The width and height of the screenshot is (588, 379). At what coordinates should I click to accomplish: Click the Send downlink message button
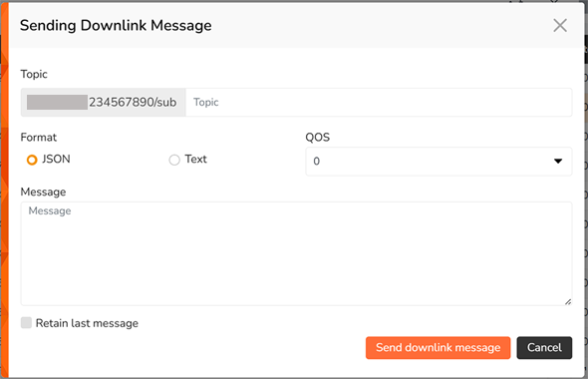coord(438,347)
